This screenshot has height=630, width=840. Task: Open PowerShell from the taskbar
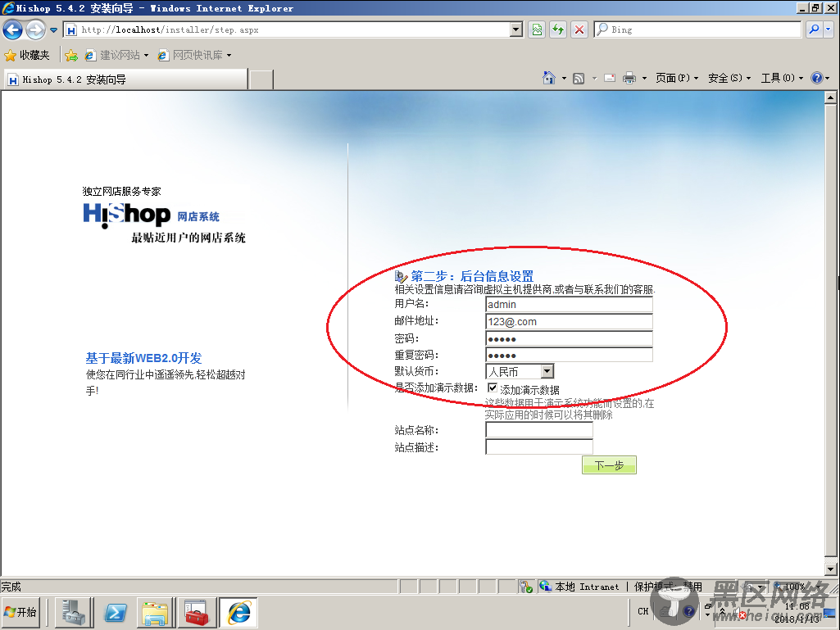(116, 612)
